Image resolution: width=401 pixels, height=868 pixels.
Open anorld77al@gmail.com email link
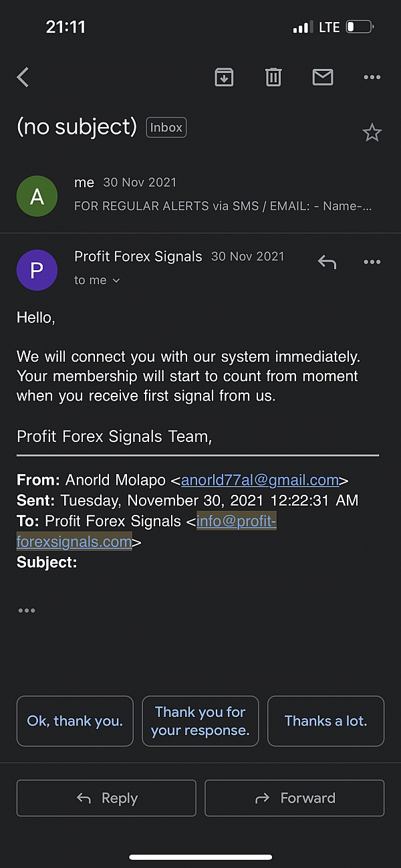260,480
